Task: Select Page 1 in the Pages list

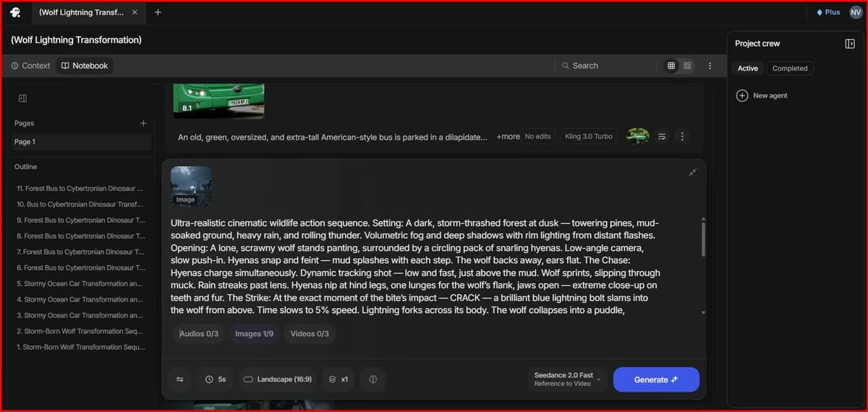Action: coord(82,142)
